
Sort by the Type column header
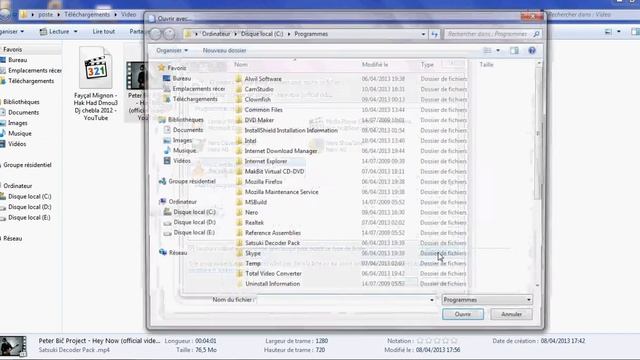(427, 64)
